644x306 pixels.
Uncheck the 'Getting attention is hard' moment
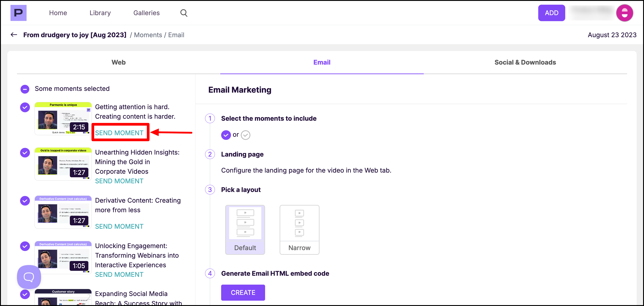pos(25,107)
